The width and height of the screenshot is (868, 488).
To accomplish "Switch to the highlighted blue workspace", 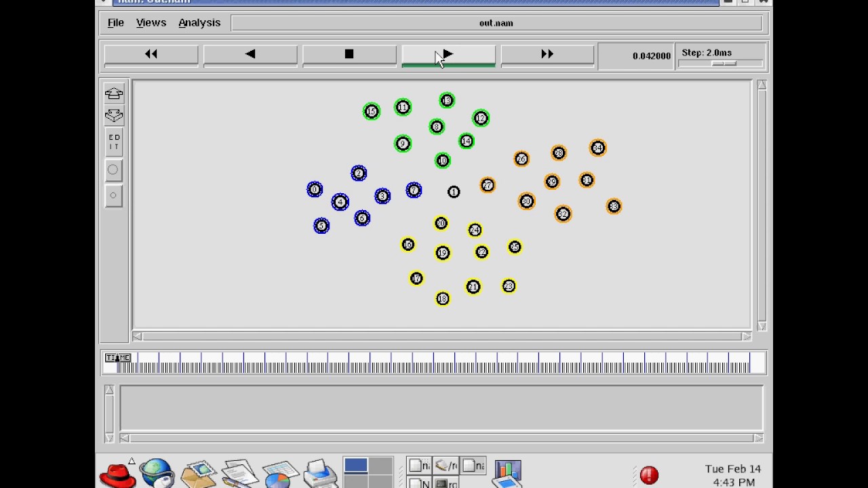I will pos(356,465).
